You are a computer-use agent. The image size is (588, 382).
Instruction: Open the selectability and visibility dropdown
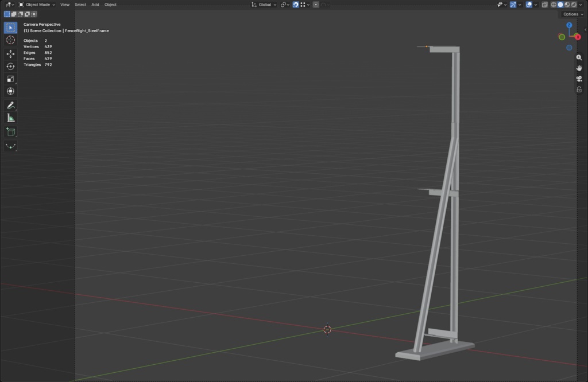[502, 5]
